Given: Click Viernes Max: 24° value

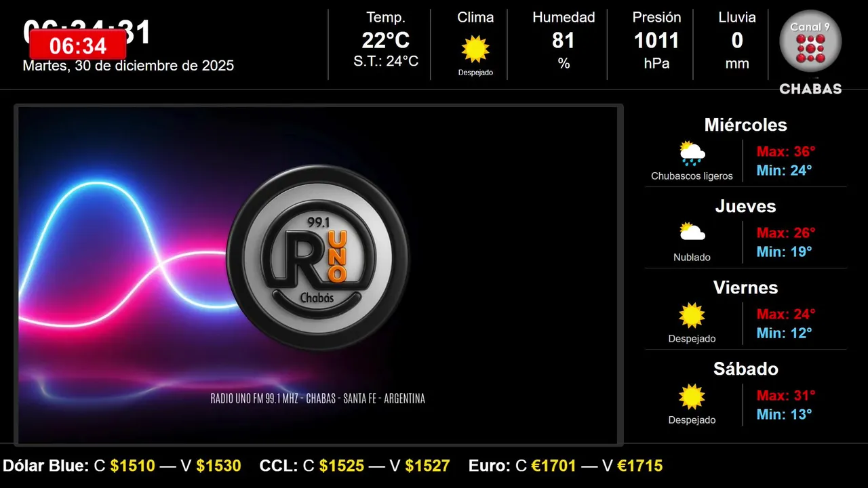Looking at the screenshot, I should point(786,314).
